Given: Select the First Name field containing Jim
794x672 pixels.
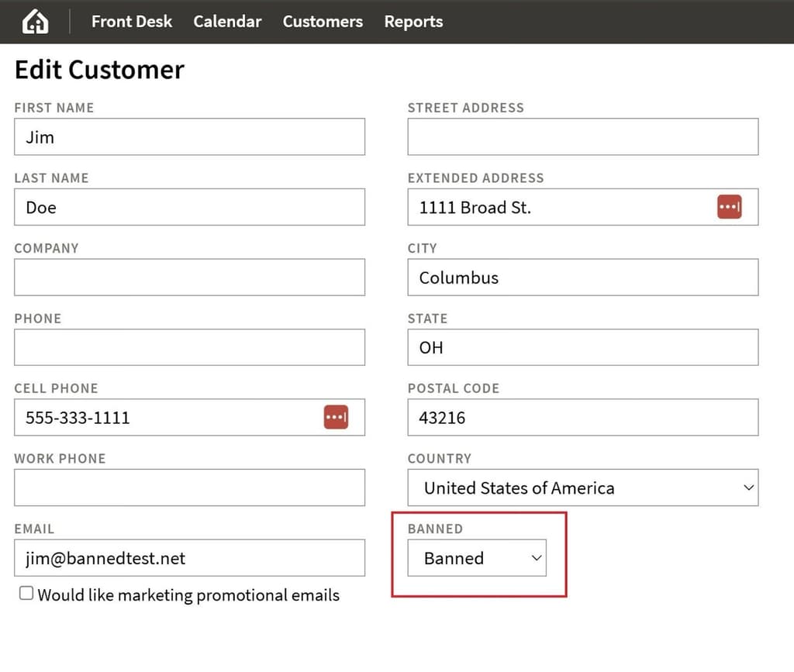Looking at the screenshot, I should (189, 136).
